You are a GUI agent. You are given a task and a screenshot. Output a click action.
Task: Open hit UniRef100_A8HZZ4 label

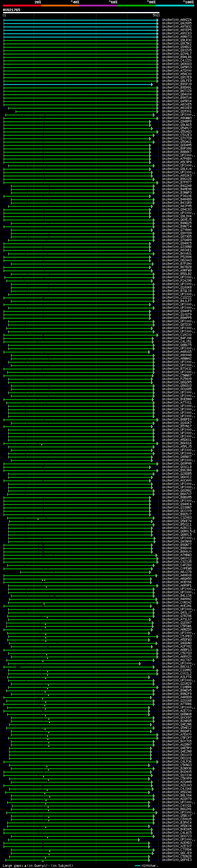click(x=177, y=20)
